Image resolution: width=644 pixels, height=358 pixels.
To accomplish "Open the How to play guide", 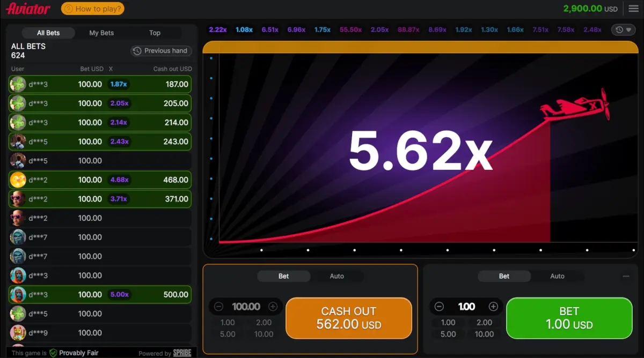I will click(x=92, y=9).
